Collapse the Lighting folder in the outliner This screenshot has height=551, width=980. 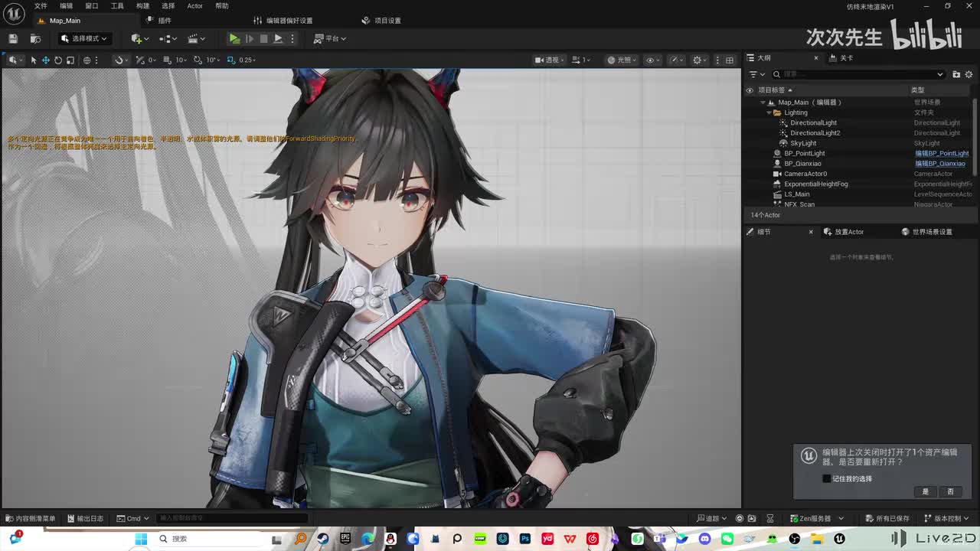click(x=769, y=112)
